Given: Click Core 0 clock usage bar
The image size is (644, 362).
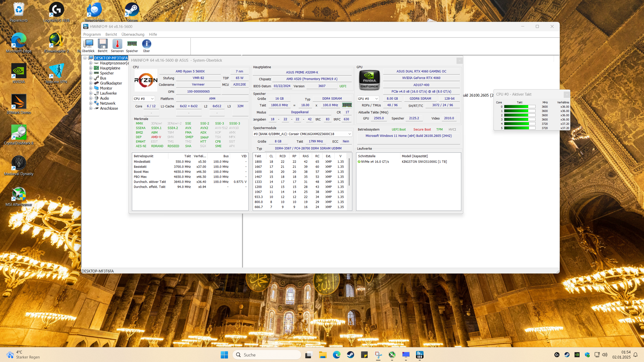Looking at the screenshot, I should 519,107.
